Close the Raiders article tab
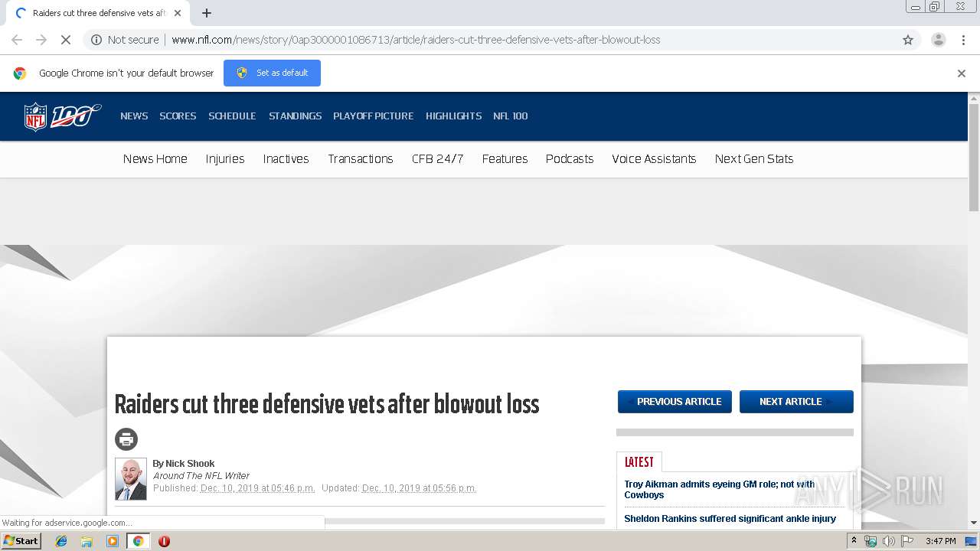Screen dimensions: 980x551 [178, 13]
